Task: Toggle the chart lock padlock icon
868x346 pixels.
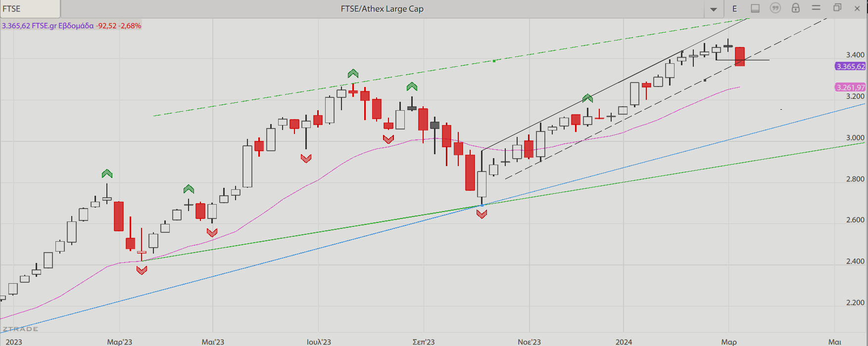Action: point(796,8)
